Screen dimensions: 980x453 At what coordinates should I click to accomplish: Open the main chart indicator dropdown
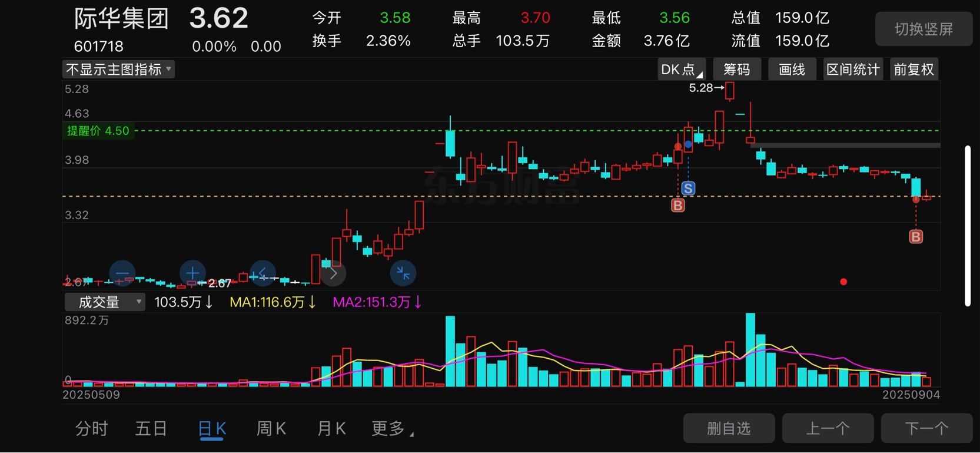pyautogui.click(x=118, y=70)
